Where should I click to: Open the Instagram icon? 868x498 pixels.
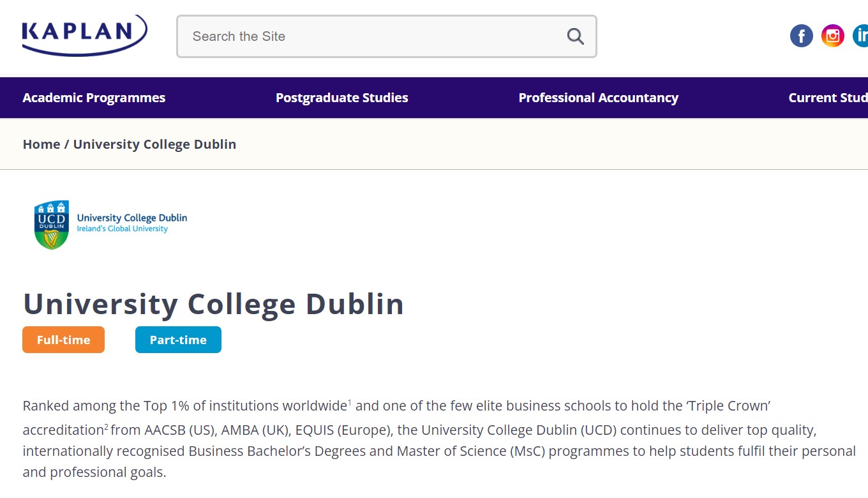832,36
